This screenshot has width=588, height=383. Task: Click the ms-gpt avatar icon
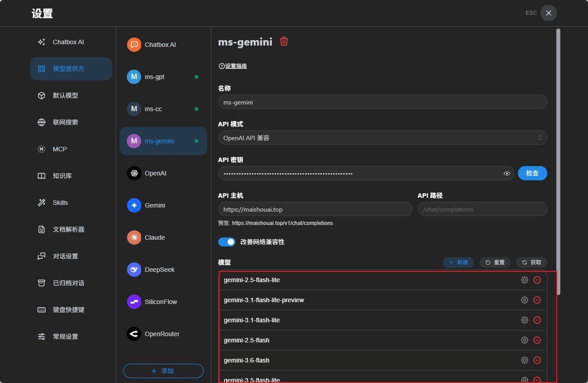134,77
